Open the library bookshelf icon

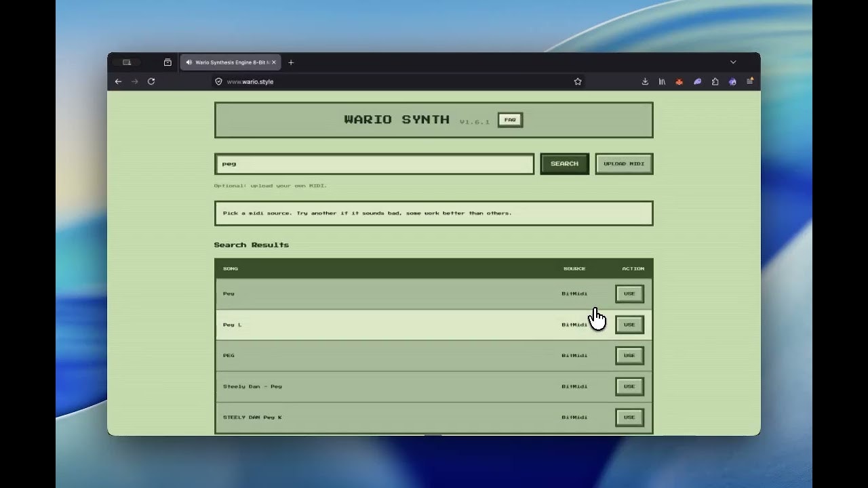(x=662, y=81)
